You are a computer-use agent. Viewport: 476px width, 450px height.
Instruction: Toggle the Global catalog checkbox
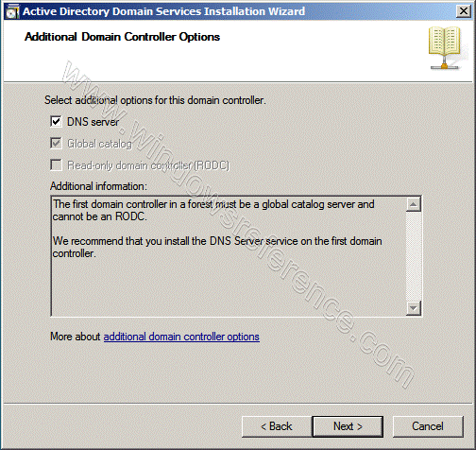(x=56, y=144)
